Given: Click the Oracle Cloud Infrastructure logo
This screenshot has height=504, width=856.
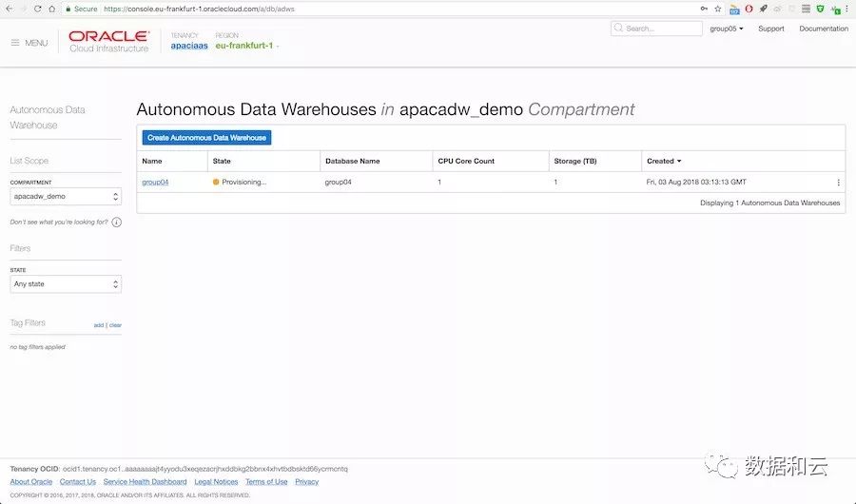Looking at the screenshot, I should tap(108, 42).
